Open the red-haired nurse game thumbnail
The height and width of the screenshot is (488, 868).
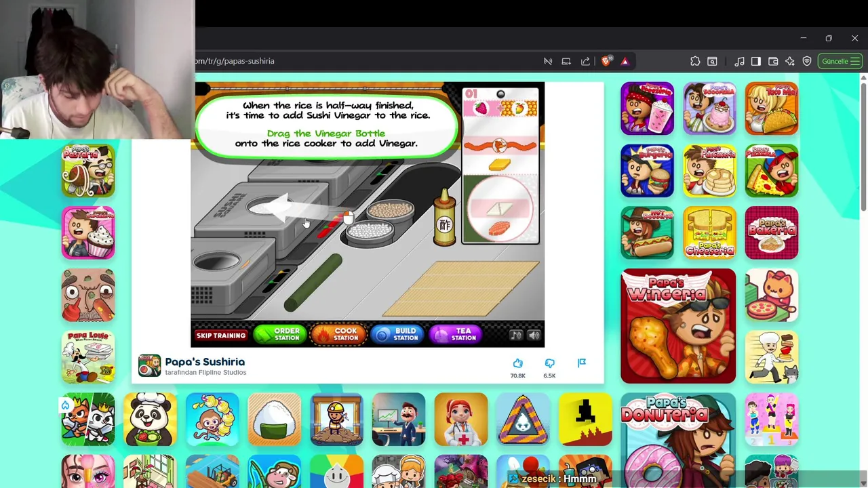tap(461, 420)
